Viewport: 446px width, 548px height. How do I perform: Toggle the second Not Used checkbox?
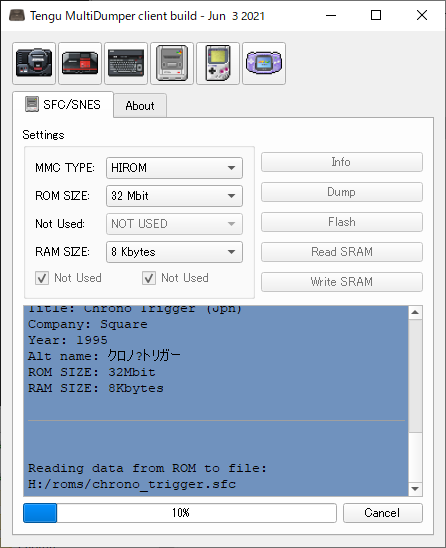click(x=149, y=278)
